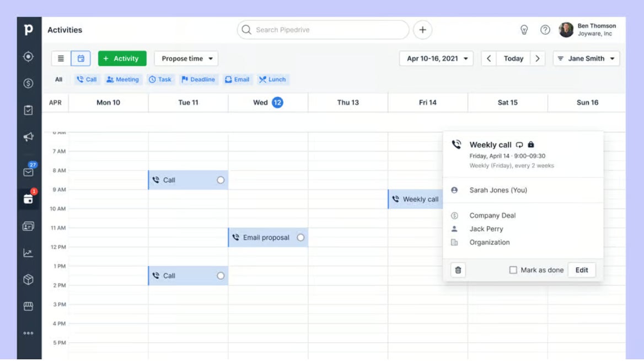Viewport: 644px width, 361px height.
Task: Open Weekly call event on Friday
Action: (x=415, y=199)
